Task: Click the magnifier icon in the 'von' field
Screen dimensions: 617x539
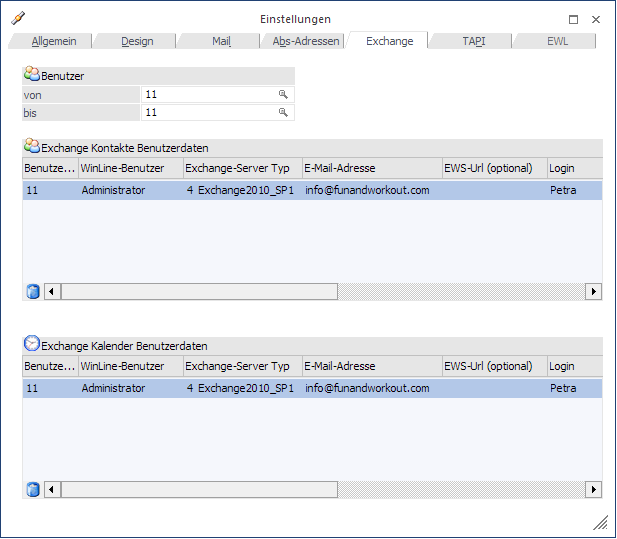Action: (x=283, y=94)
